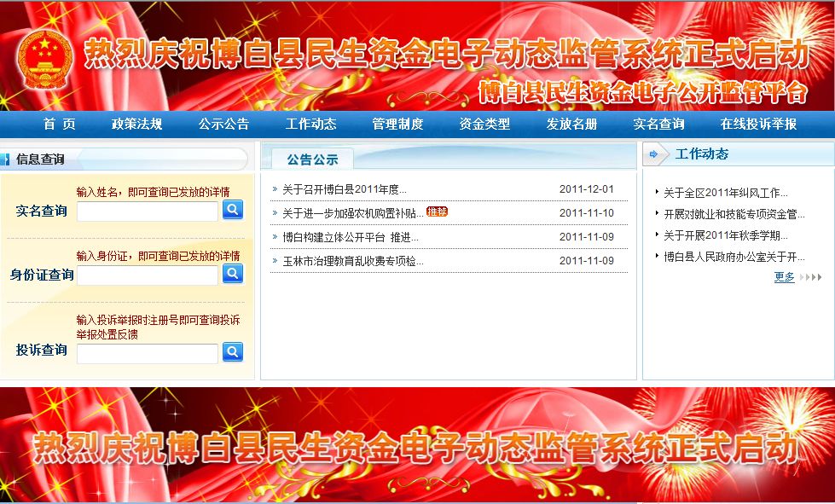Screen dimensions: 835x504
Task: Click the date 2011-12-01 in notices list
Action: point(586,189)
